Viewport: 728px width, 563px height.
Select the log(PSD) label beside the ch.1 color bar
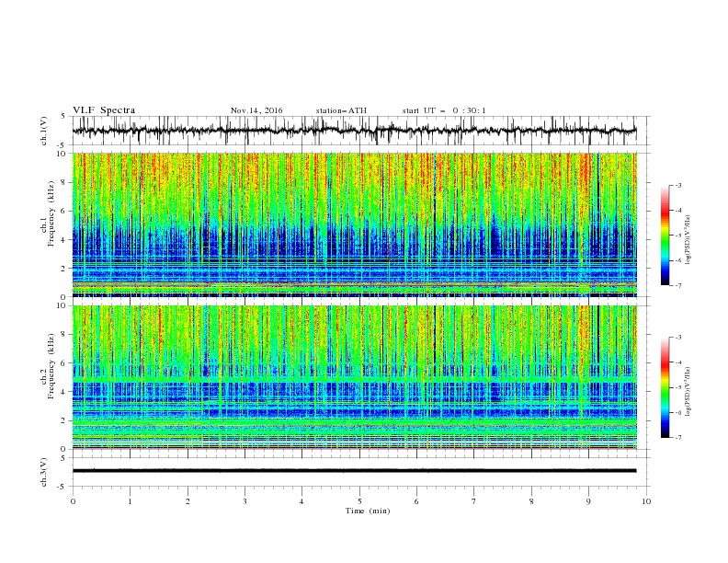pos(688,240)
